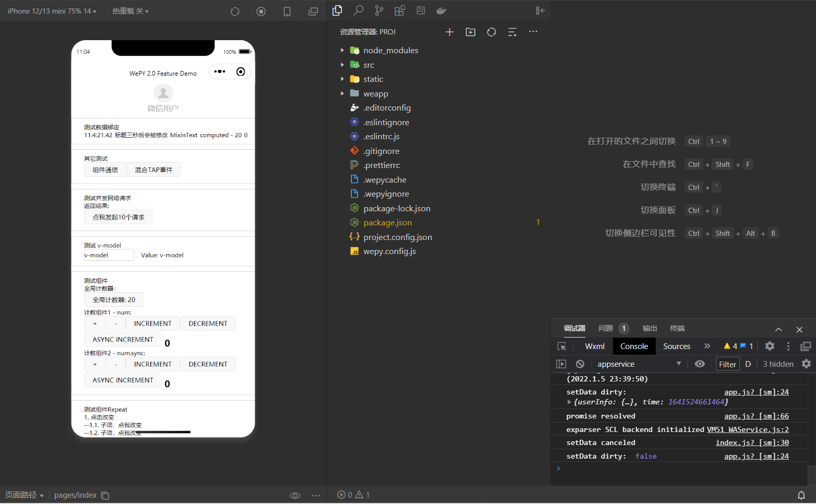Maximize the debugger panel chevron up
The height and width of the screenshot is (504, 816).
[x=778, y=329]
